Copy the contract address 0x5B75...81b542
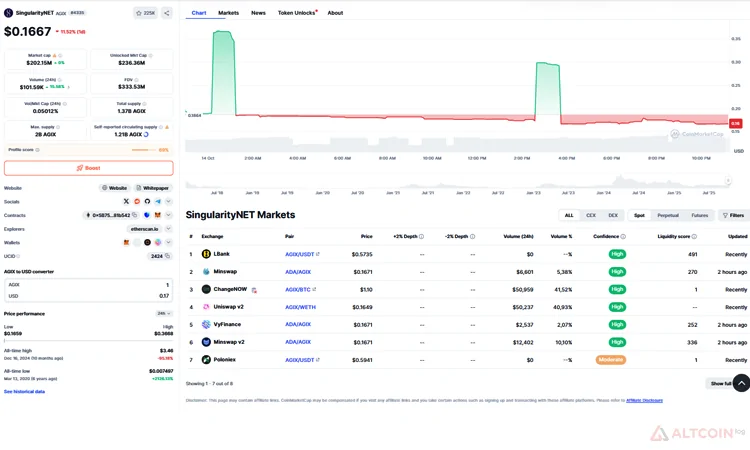This screenshot has width=750, height=450. 135,215
